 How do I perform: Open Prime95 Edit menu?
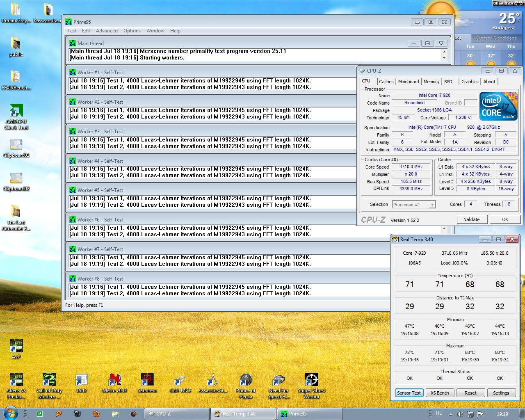[86, 31]
